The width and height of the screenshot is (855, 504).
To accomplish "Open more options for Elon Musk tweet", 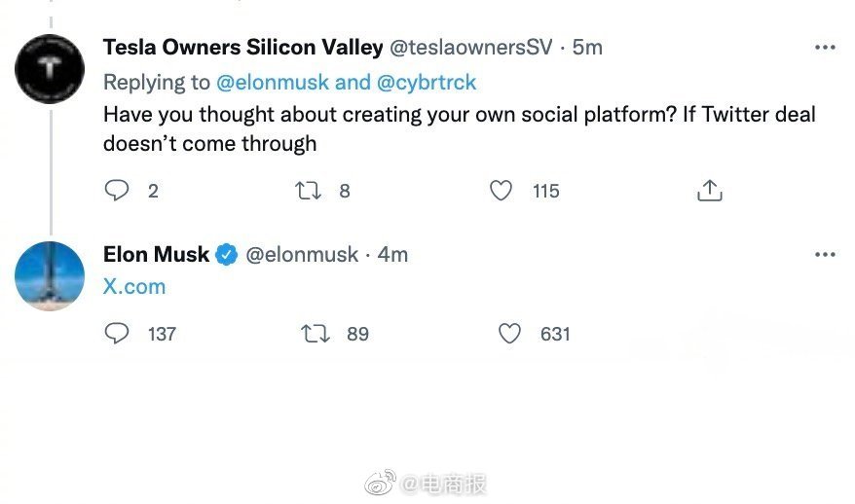I will pyautogui.click(x=825, y=255).
